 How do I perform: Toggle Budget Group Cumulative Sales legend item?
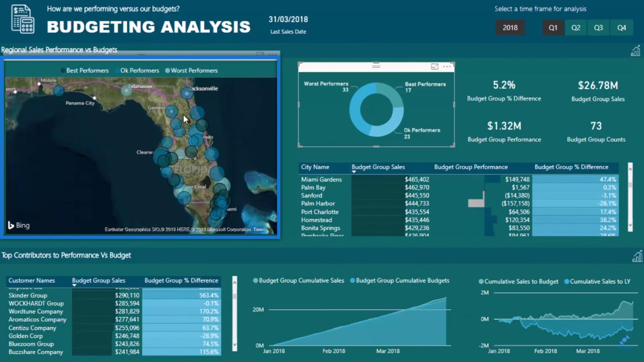299,280
